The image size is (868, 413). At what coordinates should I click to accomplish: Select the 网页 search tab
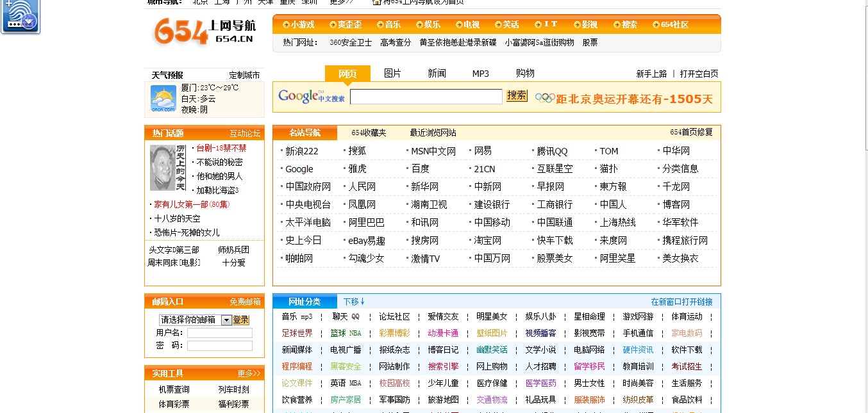(x=347, y=74)
